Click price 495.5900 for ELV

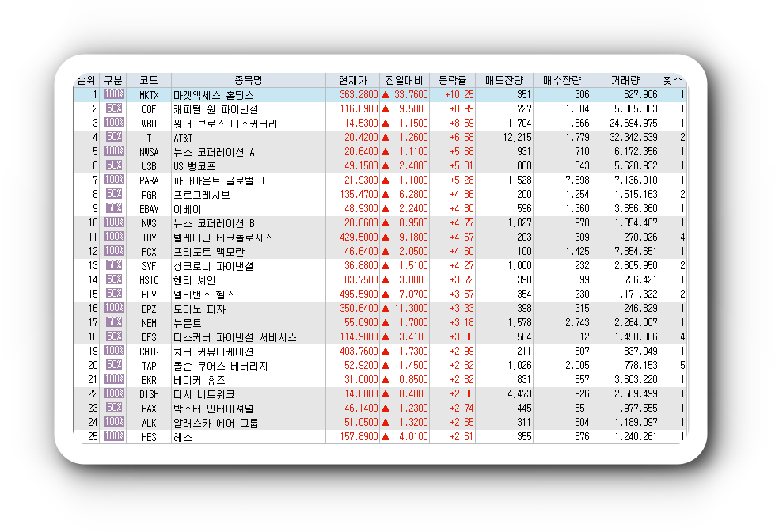coord(359,294)
